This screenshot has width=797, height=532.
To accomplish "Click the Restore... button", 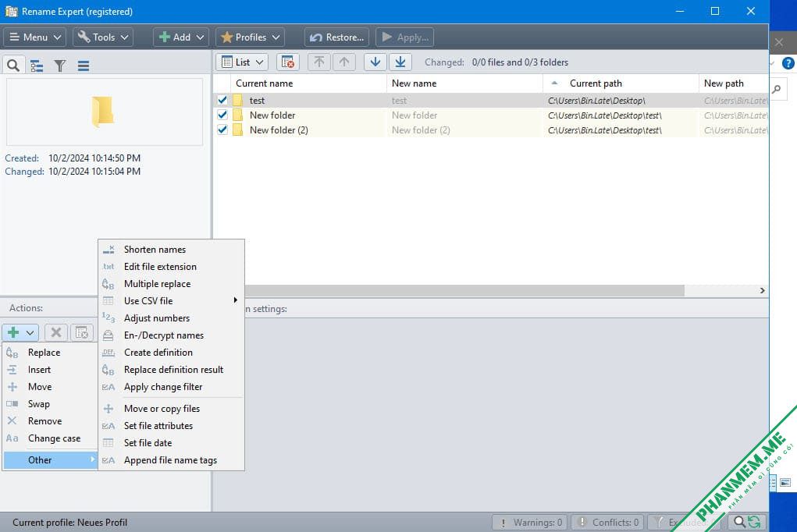I will click(x=337, y=37).
